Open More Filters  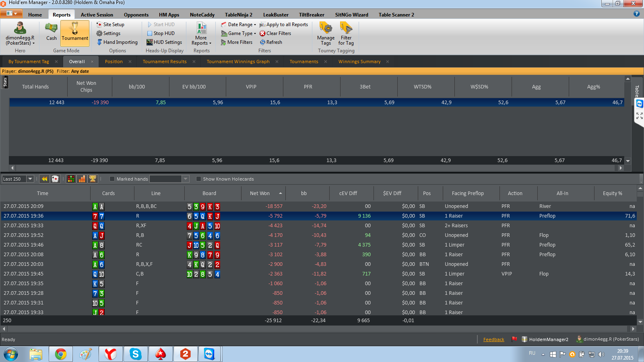(237, 42)
